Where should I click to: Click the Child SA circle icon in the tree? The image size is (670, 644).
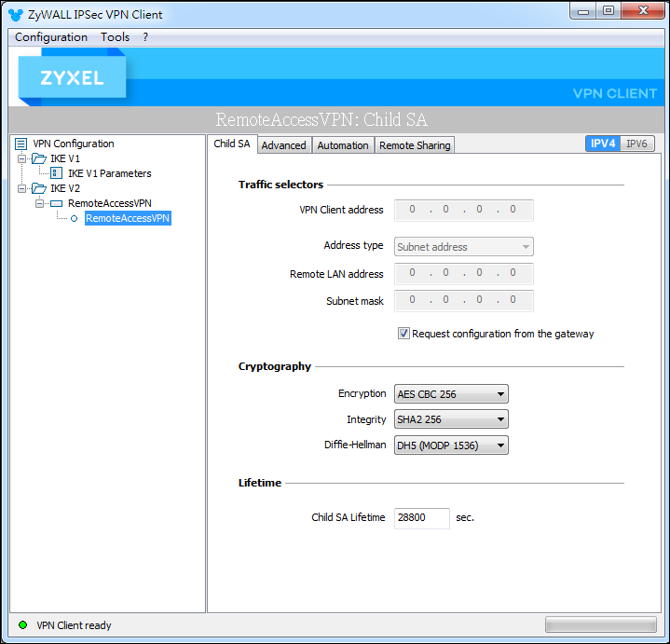click(75, 219)
